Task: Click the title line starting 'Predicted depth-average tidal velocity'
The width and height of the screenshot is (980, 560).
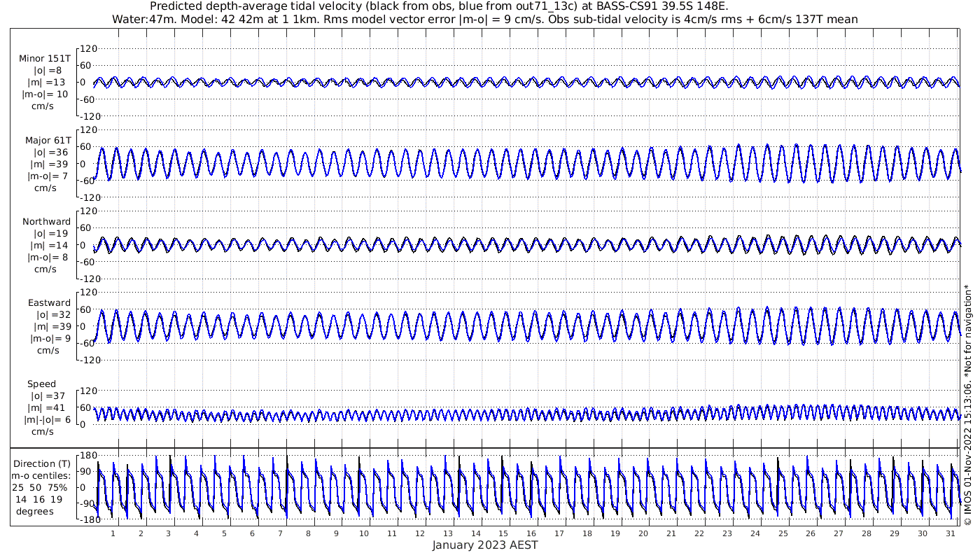Action: (x=439, y=6)
